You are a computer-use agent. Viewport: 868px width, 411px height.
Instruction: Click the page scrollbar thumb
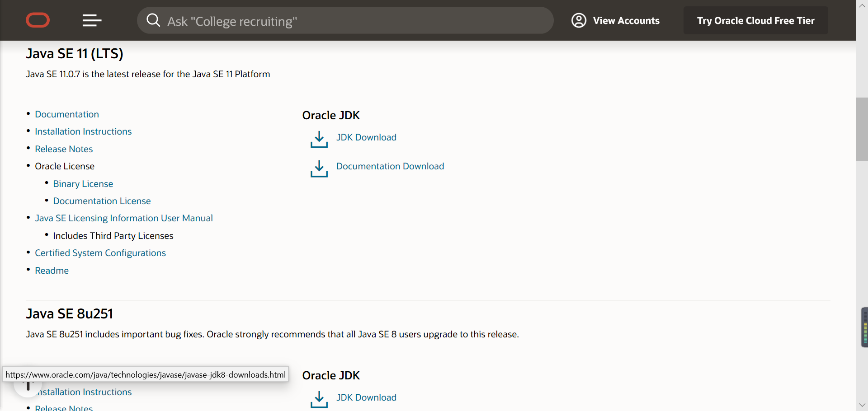(862, 129)
